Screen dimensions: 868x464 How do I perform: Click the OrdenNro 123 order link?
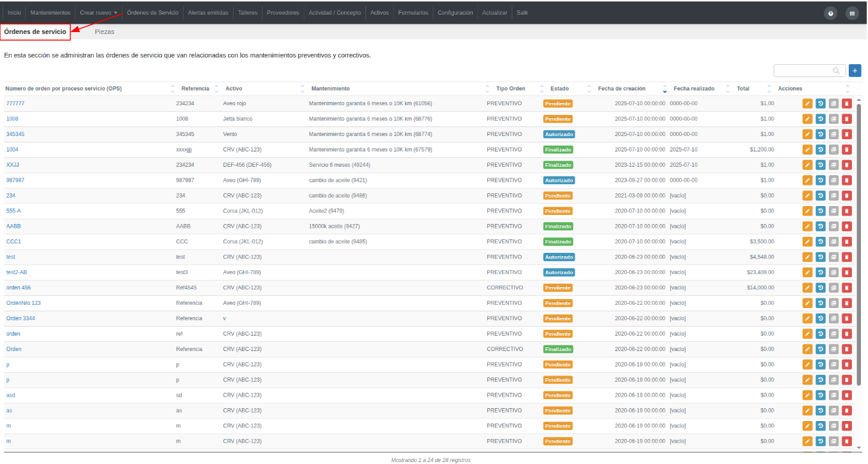[23, 303]
